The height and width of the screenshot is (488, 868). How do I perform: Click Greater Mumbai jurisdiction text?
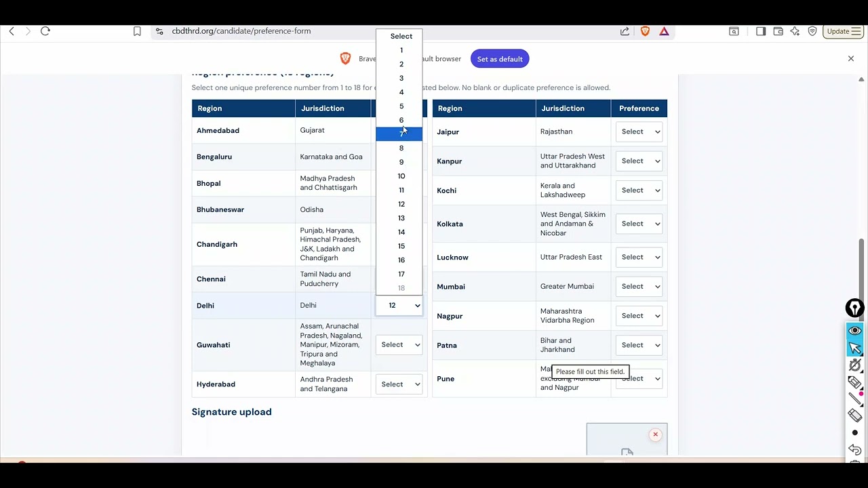[x=567, y=286]
